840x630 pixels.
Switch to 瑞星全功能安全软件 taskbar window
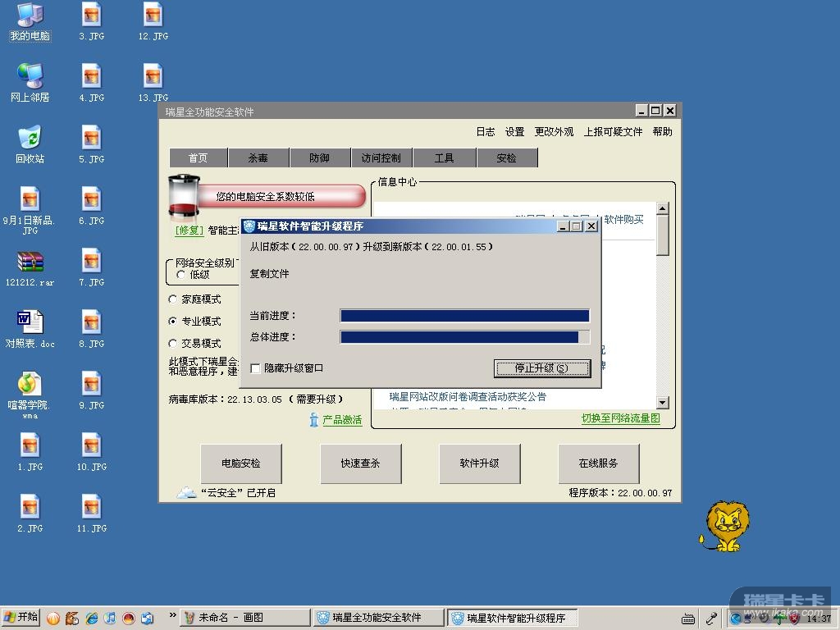379,618
